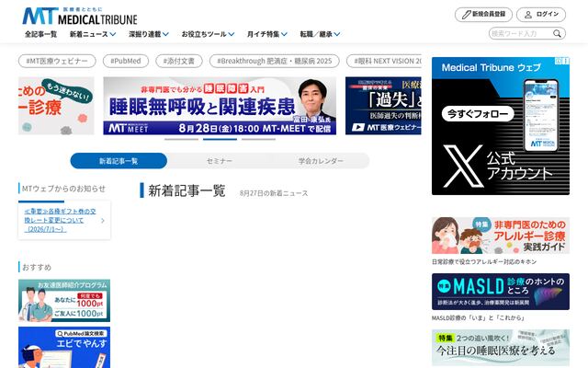Open the 全記事一覧 menu item

click(x=40, y=34)
